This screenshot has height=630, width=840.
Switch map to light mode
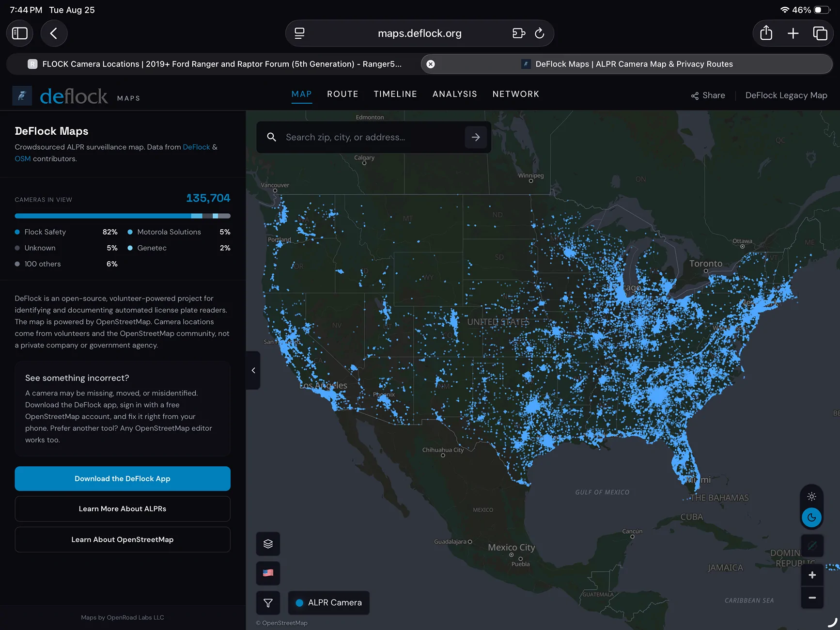812,496
